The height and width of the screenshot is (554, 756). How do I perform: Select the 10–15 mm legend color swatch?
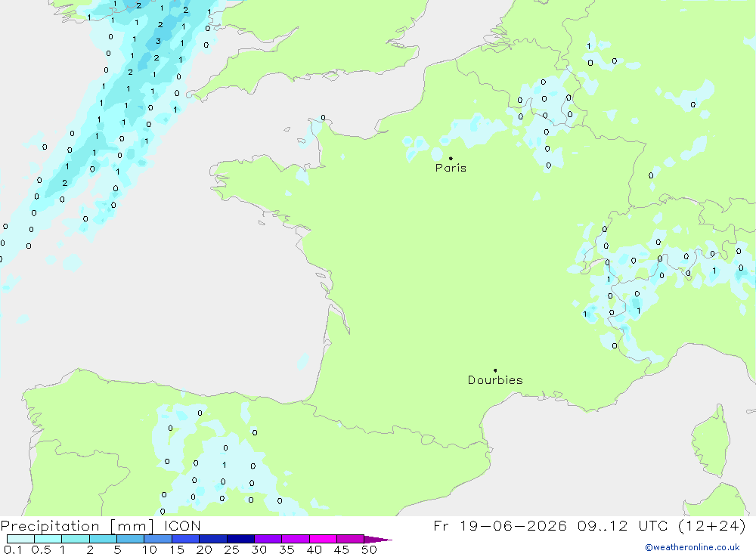click(158, 539)
